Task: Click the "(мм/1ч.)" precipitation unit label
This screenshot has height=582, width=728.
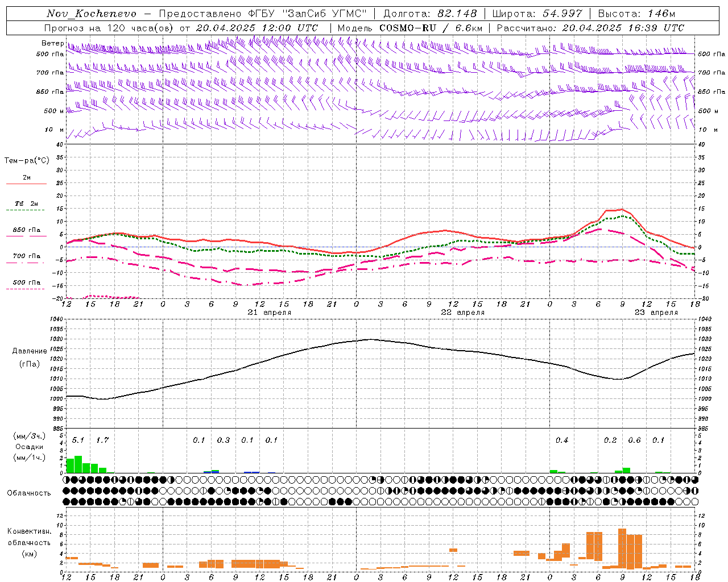Action: click(x=30, y=458)
